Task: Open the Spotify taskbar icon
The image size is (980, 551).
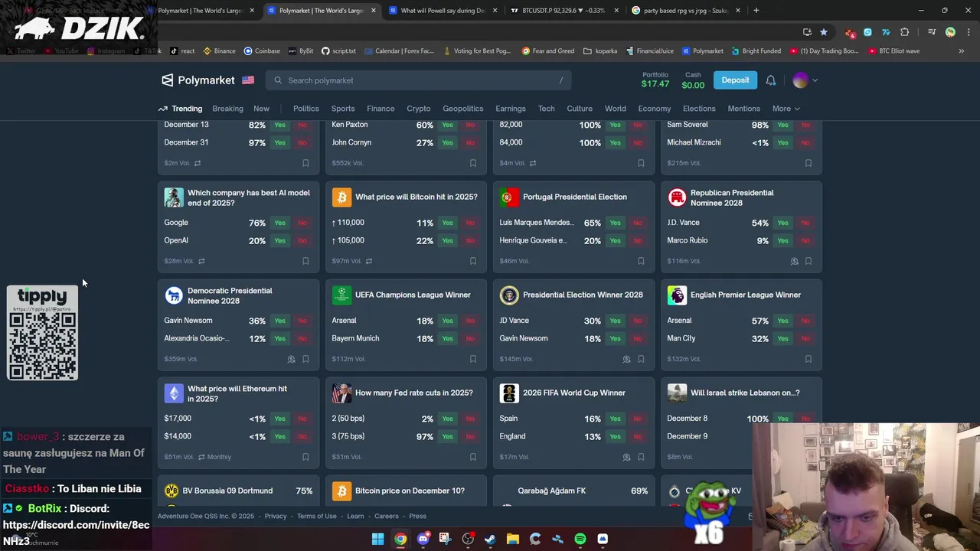Action: pyautogui.click(x=580, y=539)
